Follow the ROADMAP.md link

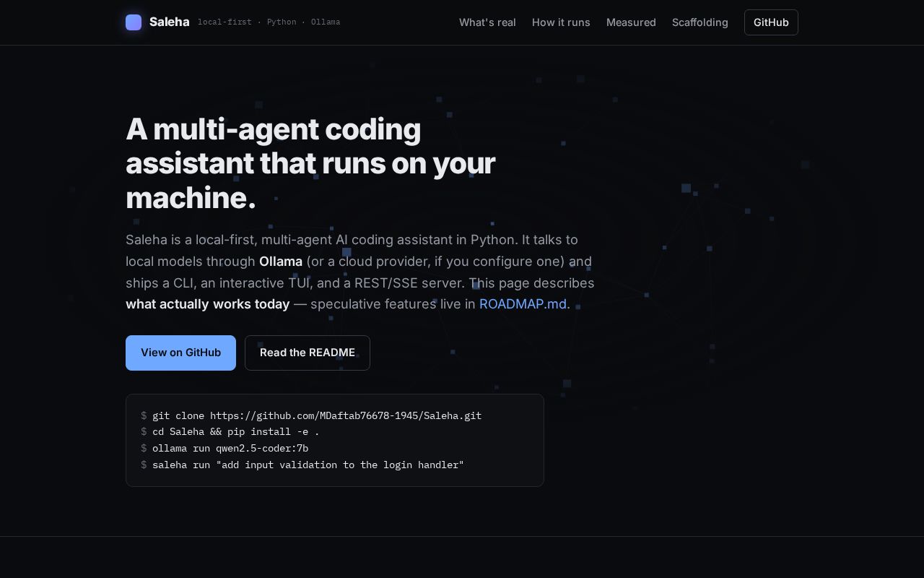(x=523, y=304)
